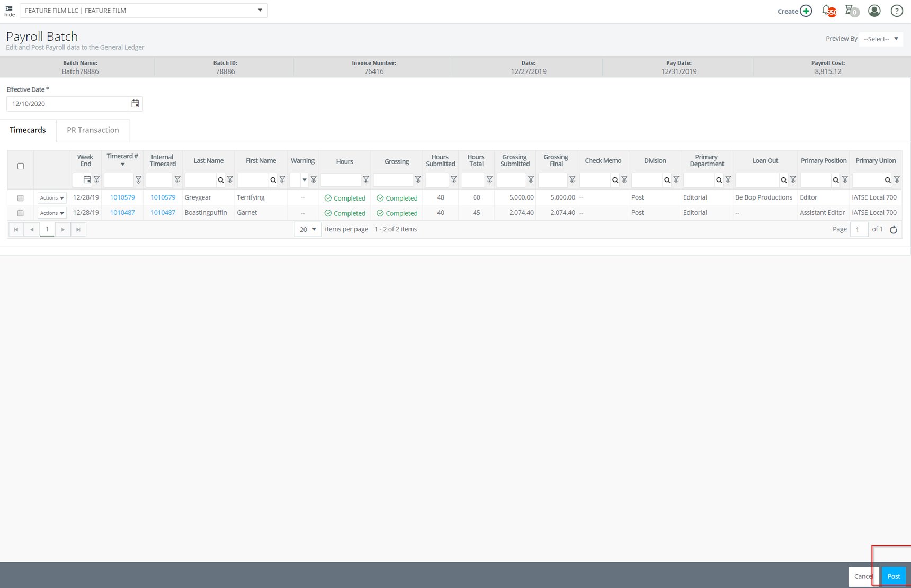911x588 pixels.
Task: Check the select-all checkbox in grid header
Action: 21,166
